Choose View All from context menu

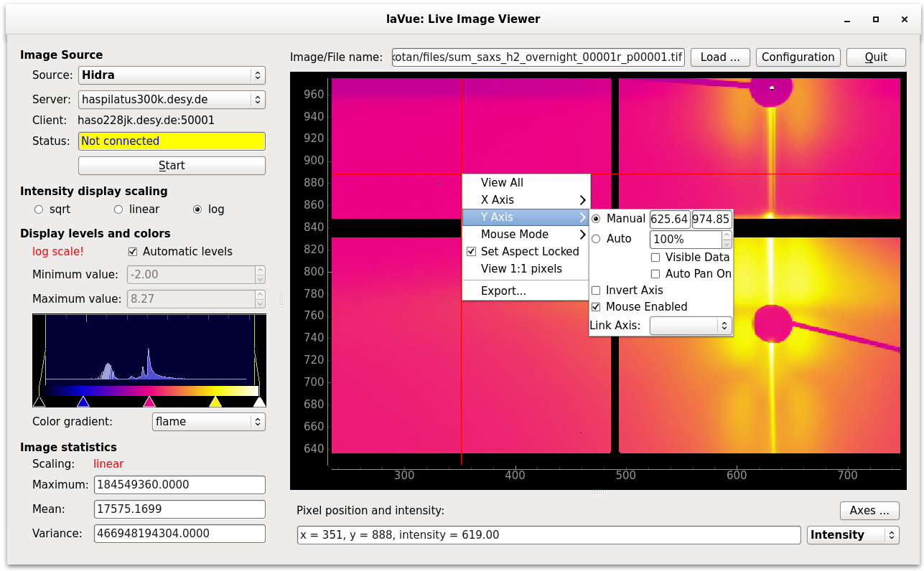[502, 183]
